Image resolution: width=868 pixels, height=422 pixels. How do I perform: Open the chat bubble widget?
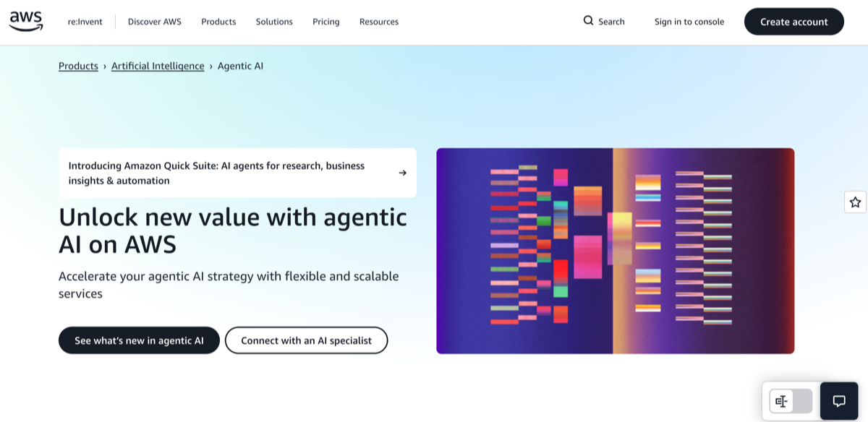click(838, 401)
